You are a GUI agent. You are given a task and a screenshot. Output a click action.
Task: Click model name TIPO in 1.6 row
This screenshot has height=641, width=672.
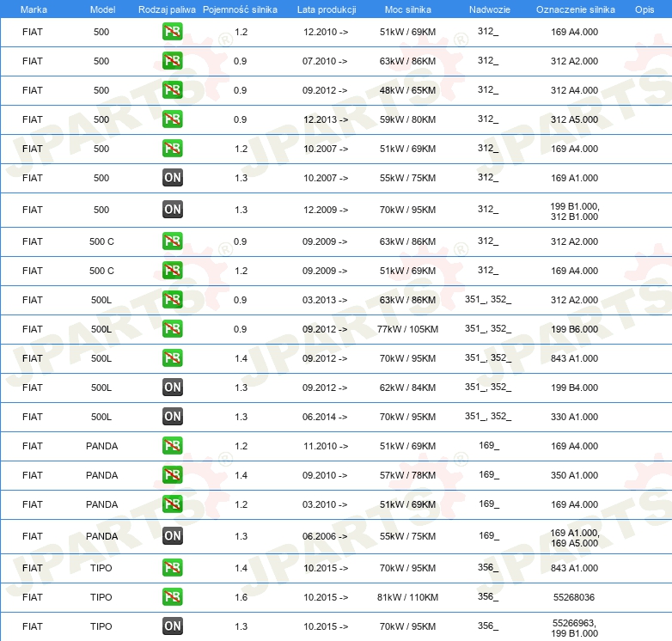(101, 597)
